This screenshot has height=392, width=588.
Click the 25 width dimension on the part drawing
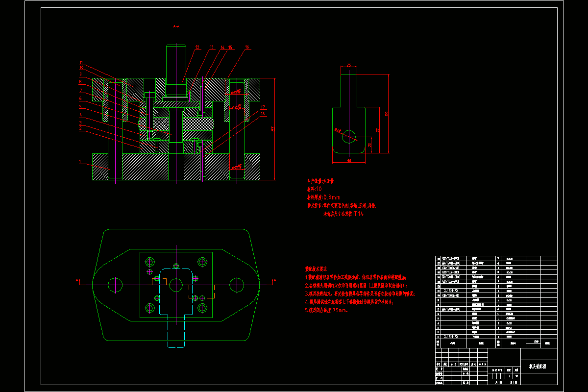click(349, 65)
